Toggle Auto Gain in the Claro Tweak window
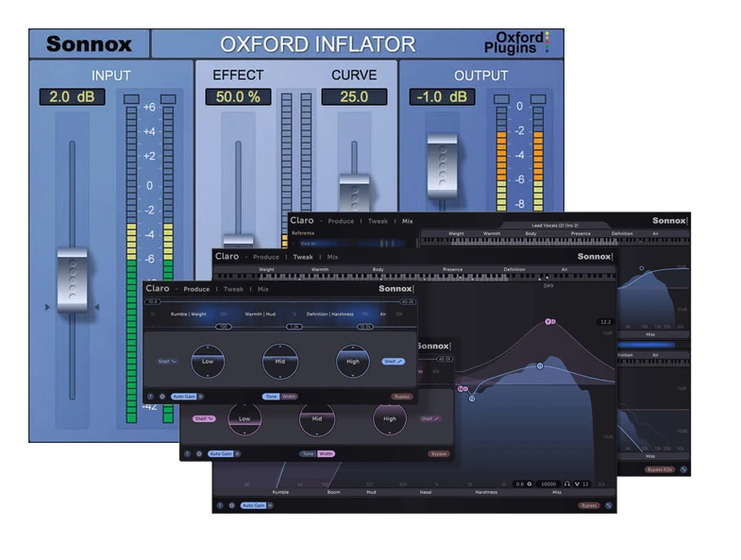Screen dimensions: 741x560 253,505
